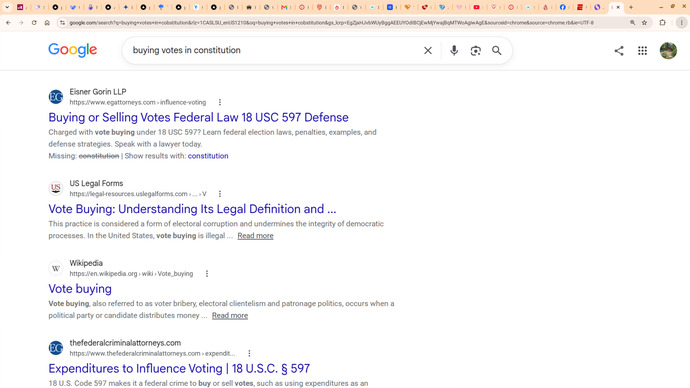Go forward in browser history
This screenshot has height=388, width=690.
point(21,22)
